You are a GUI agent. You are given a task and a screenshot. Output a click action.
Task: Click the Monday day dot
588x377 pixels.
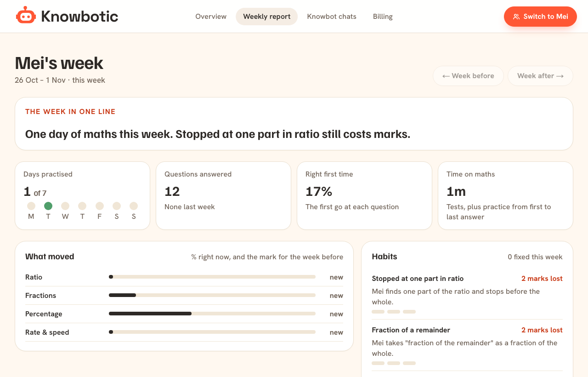[31, 206]
